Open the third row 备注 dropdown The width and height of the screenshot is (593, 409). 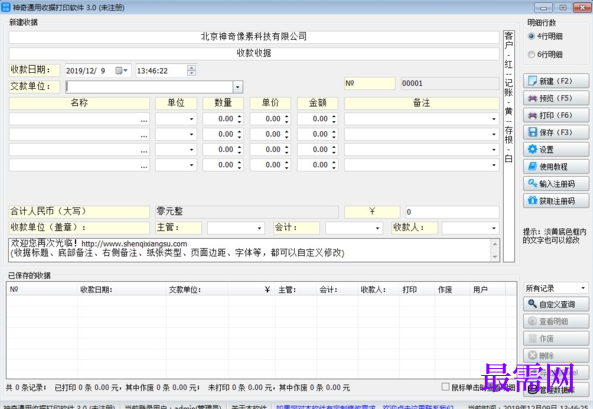pyautogui.click(x=494, y=150)
